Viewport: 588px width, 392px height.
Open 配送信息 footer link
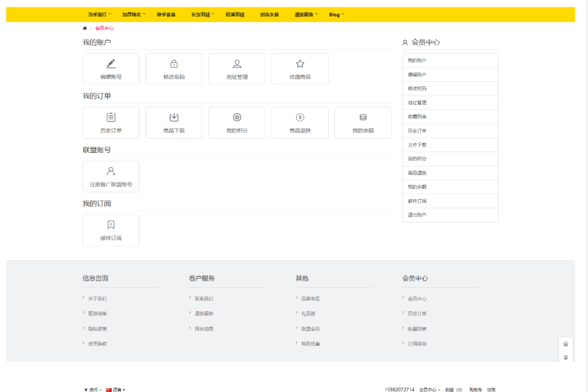click(x=97, y=314)
